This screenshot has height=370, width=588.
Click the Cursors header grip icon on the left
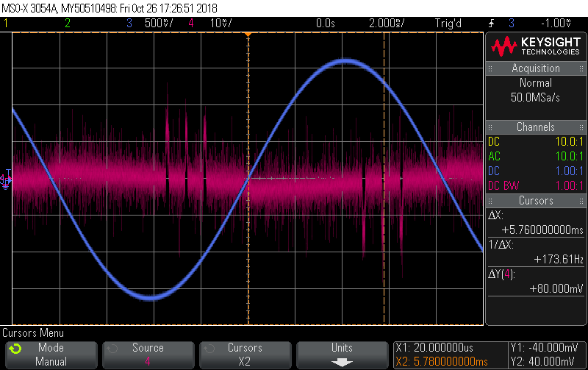pos(490,201)
